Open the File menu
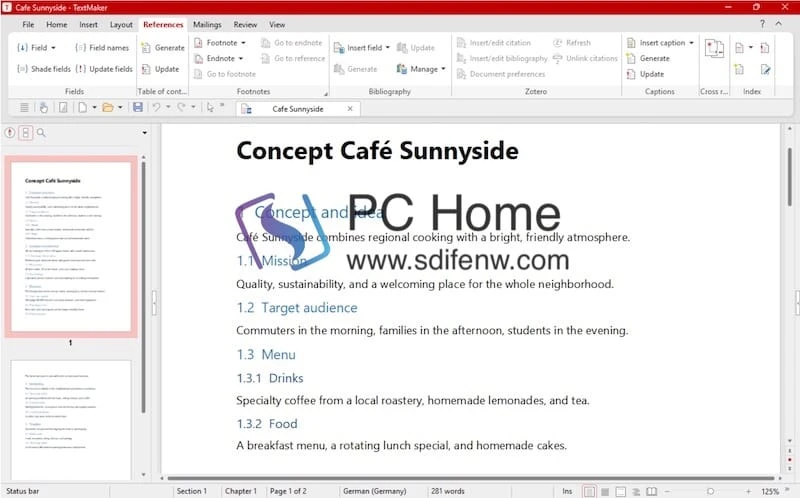 pos(29,24)
